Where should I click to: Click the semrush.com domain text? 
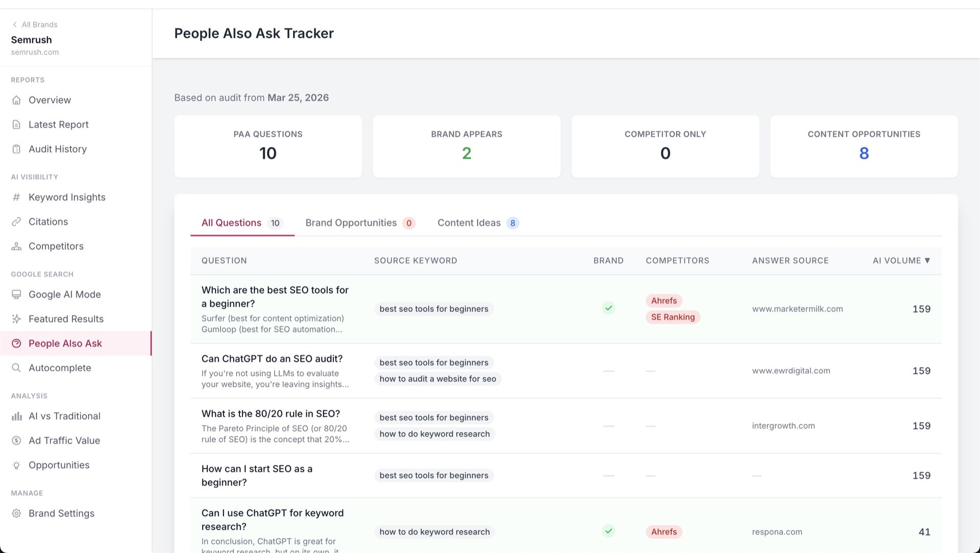[x=35, y=53]
